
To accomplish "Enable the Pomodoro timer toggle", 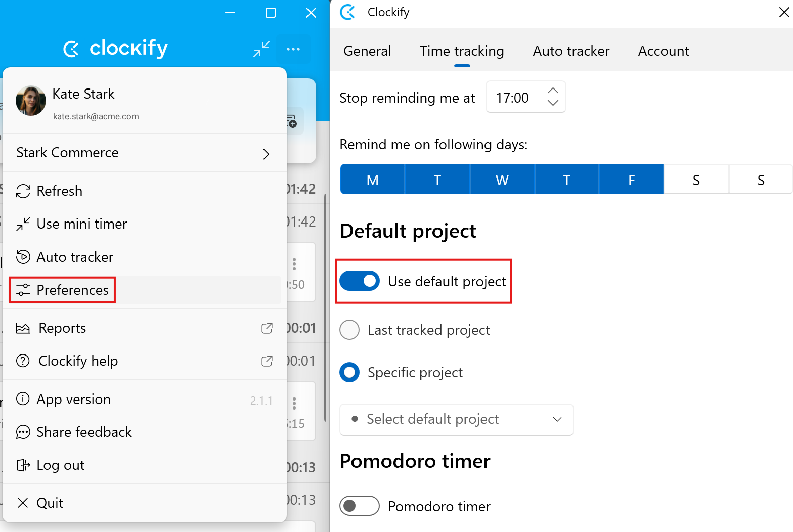I will click(x=360, y=506).
